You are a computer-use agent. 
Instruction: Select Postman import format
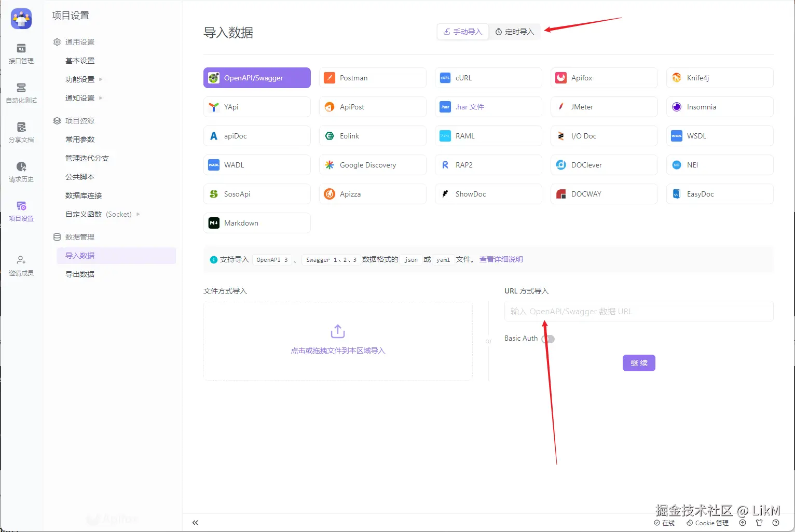point(373,78)
